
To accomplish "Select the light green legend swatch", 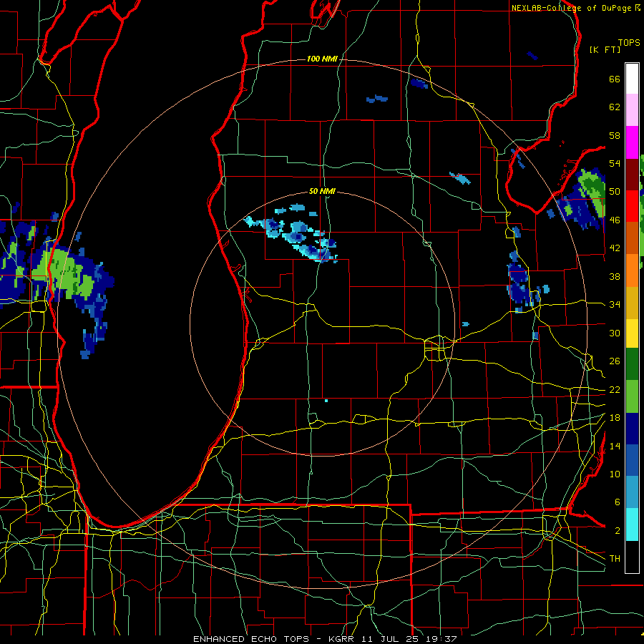I will 632,396.
